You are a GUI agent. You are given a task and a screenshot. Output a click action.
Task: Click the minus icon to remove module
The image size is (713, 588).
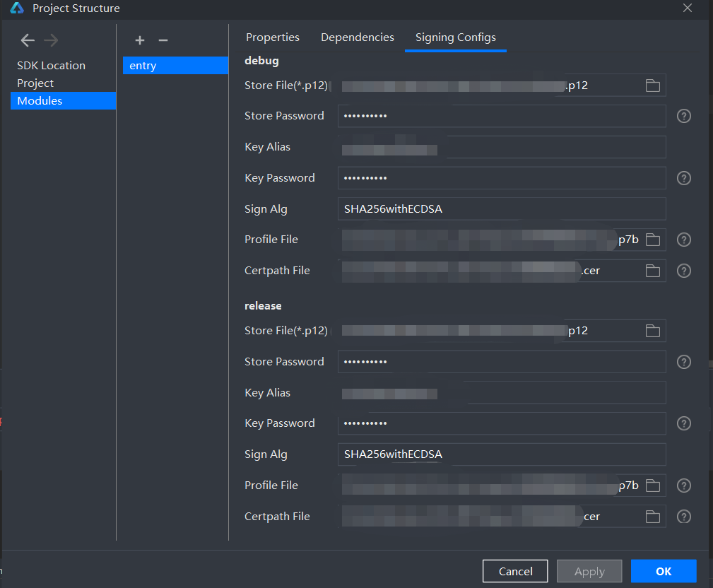[x=163, y=40]
